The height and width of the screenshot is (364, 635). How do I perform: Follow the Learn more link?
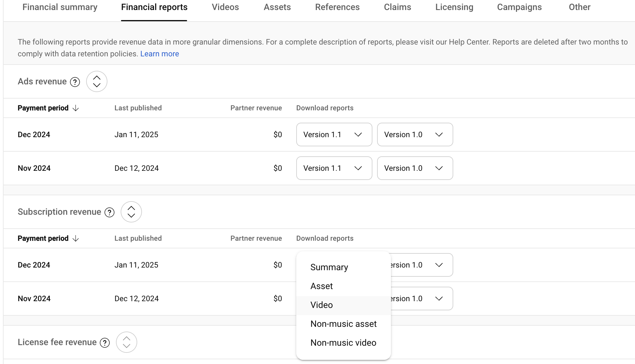159,54
